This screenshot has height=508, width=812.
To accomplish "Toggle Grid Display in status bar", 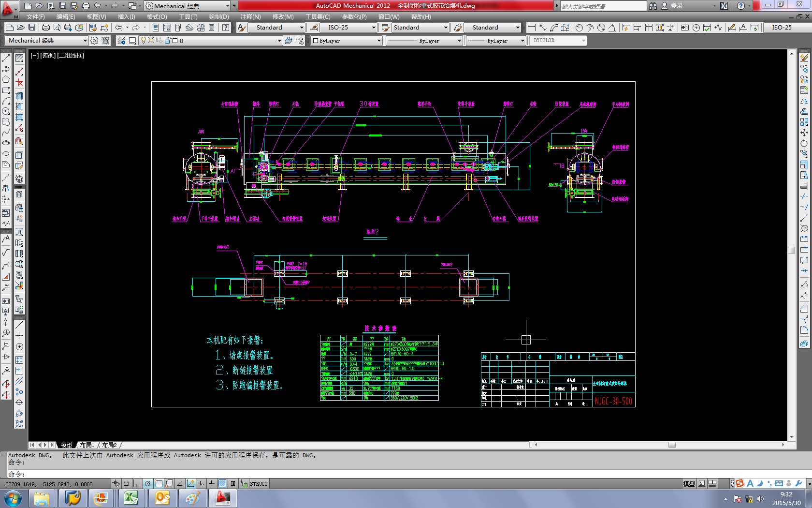I will [127, 483].
